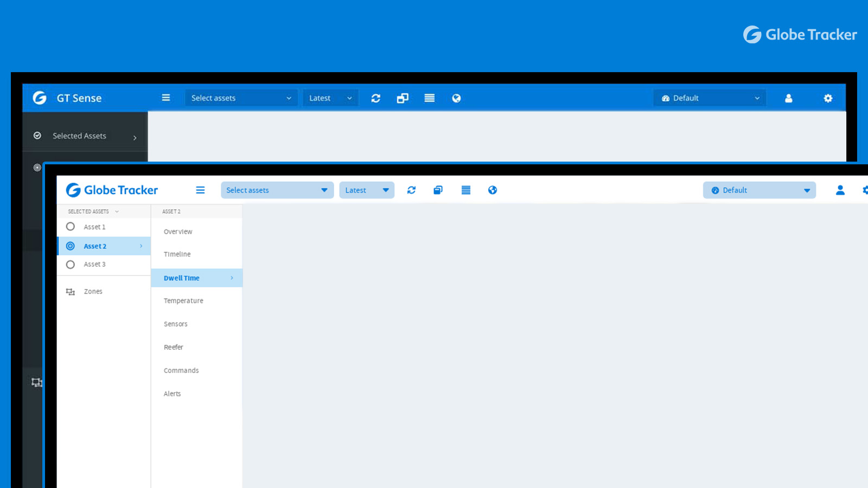Open Timeline in Asset 2 menu
Viewport: 868px width, 488px height.
click(177, 254)
